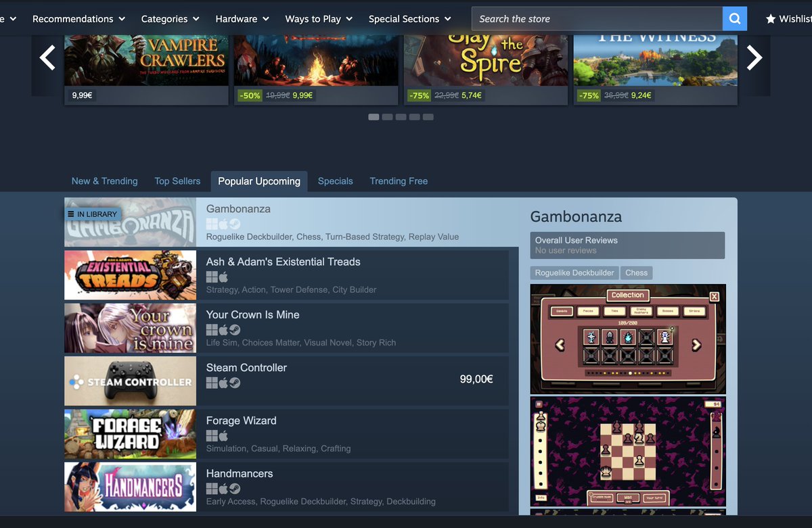Click Apple icon under Gambonanza
Image resolution: width=812 pixels, height=528 pixels.
223,224
